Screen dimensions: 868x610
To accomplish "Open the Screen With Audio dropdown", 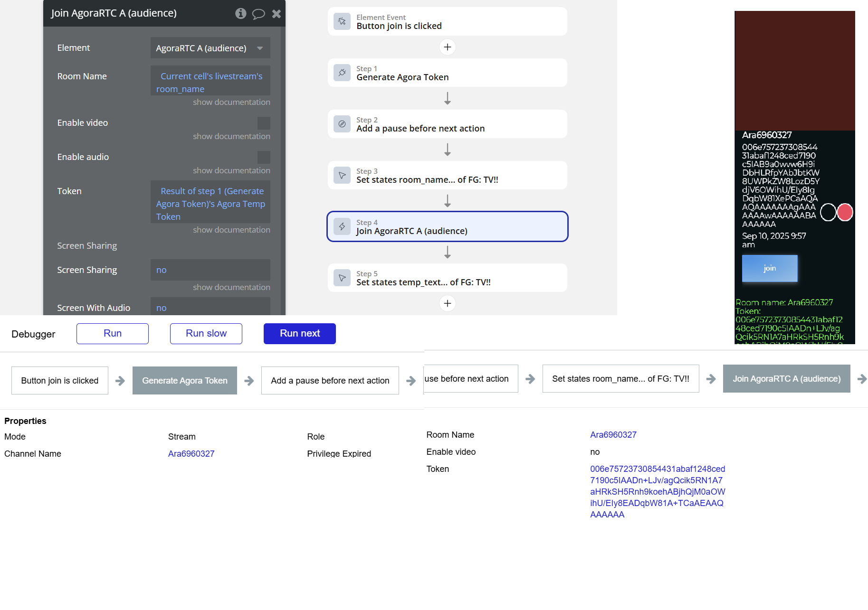I will coord(210,307).
